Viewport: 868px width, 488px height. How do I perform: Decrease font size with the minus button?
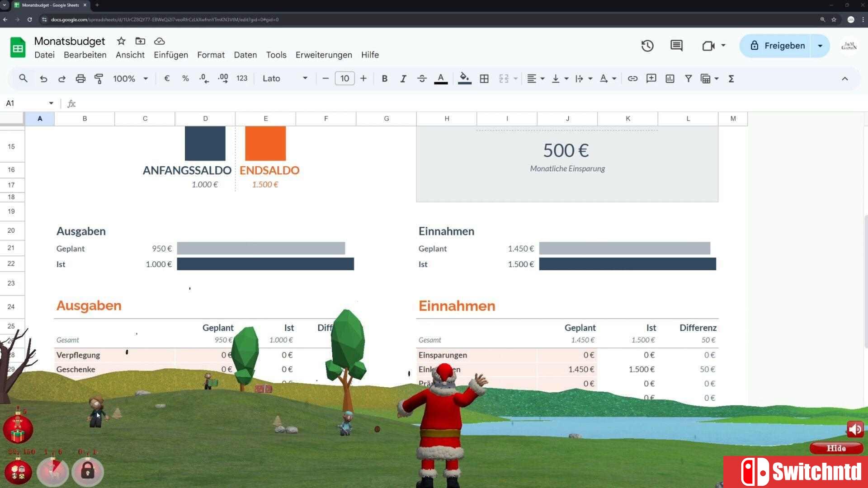coord(325,79)
